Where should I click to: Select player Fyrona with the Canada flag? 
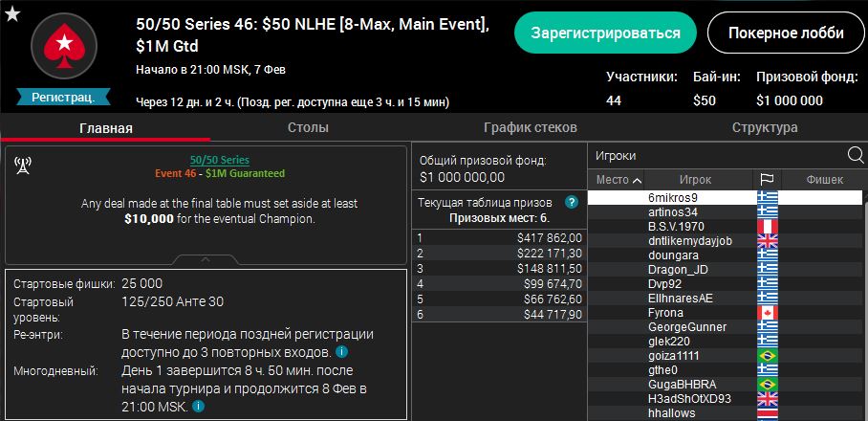pyautogui.click(x=665, y=313)
